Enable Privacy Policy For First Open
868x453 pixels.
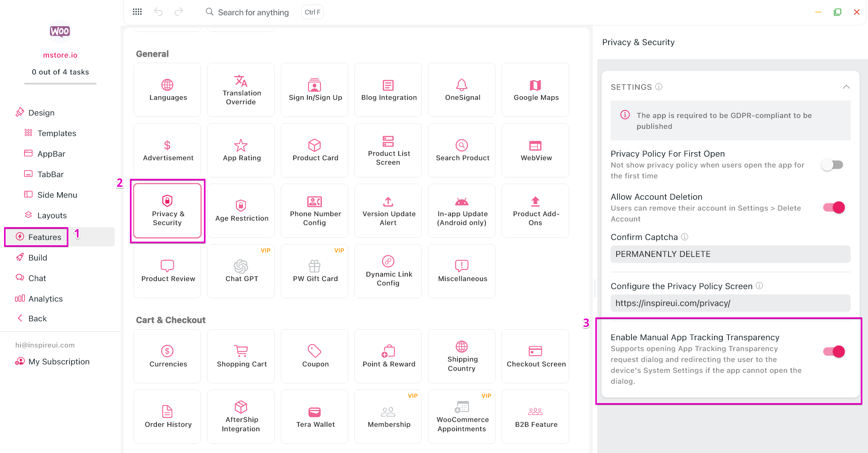click(833, 165)
